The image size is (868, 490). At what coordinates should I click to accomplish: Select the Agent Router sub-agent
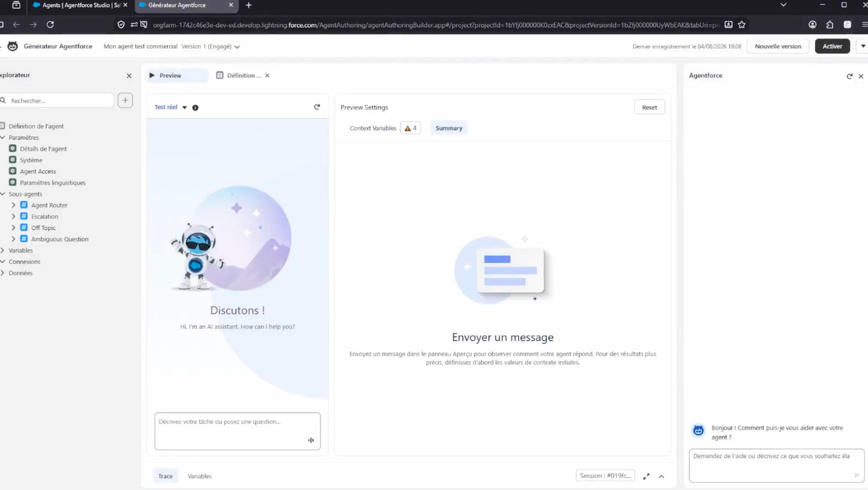pyautogui.click(x=49, y=205)
